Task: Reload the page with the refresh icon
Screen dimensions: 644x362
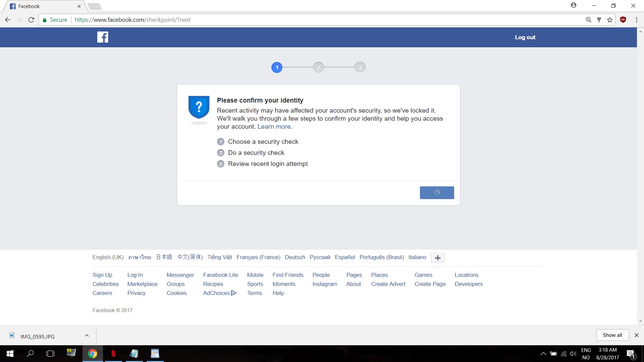Action: pos(31,20)
